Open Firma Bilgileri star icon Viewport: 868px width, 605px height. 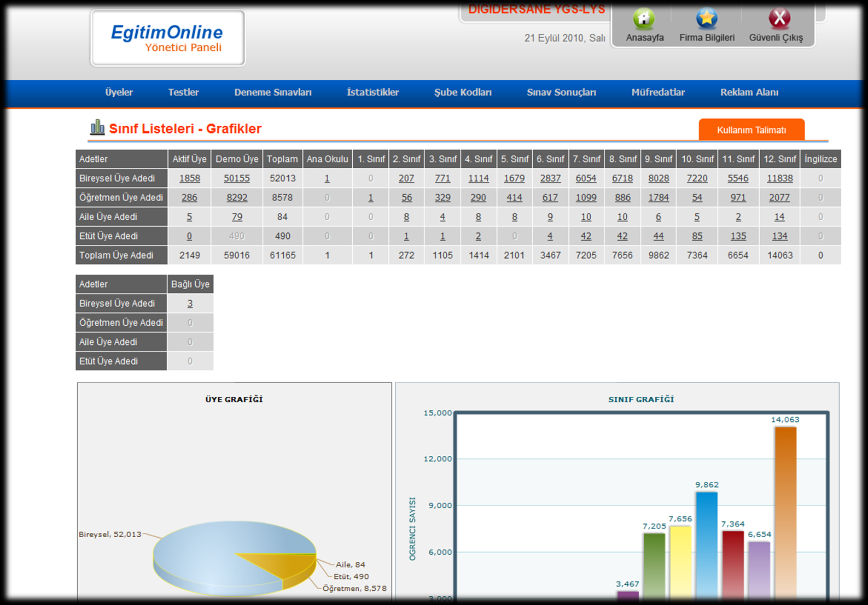(707, 19)
